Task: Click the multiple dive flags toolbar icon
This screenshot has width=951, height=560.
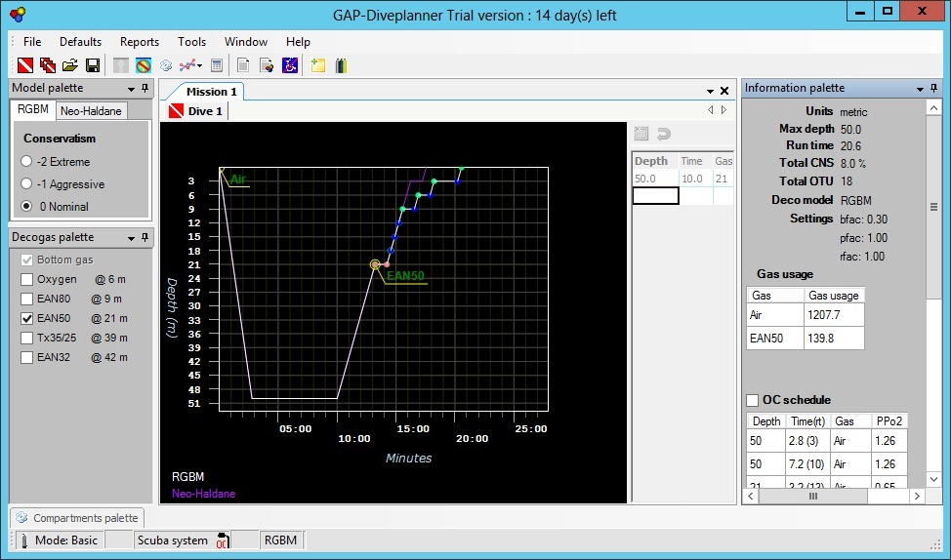Action: click(47, 65)
